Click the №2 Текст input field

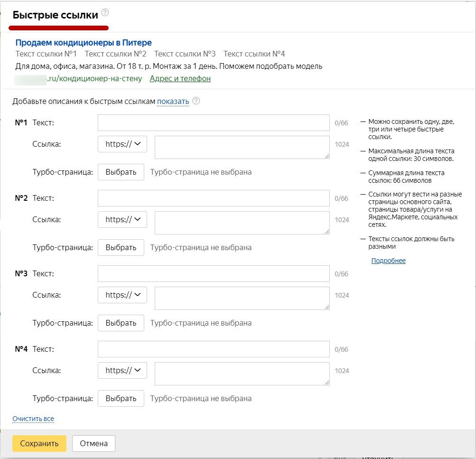(x=214, y=198)
